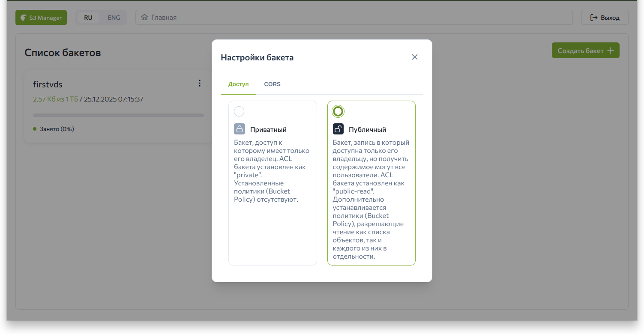Close the bucket settings dialog with X

pos(414,57)
